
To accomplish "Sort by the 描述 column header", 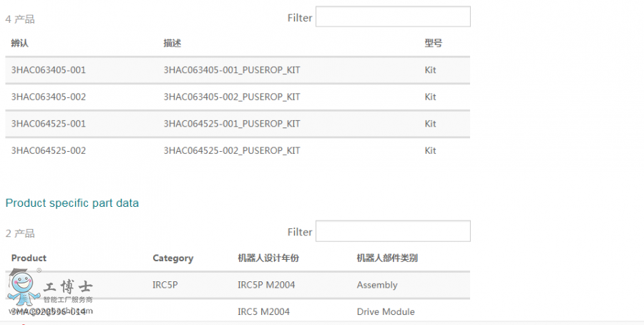I will pos(172,44).
